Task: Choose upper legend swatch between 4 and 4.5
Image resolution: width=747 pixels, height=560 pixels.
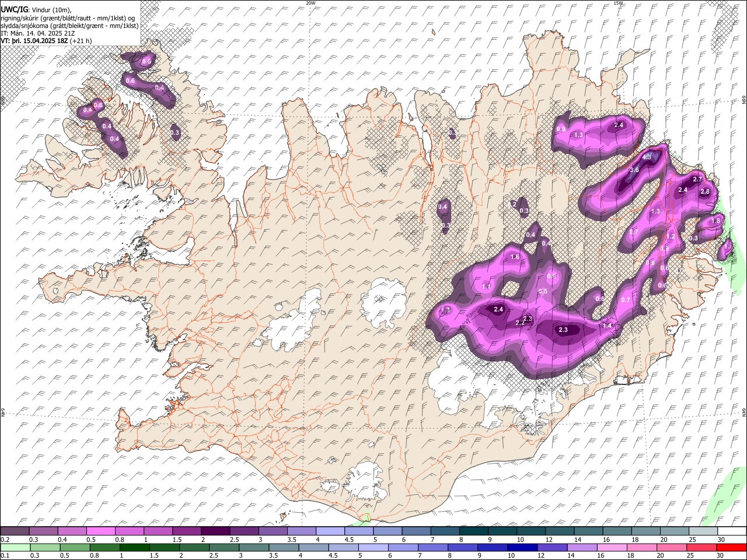Action: [x=330, y=531]
